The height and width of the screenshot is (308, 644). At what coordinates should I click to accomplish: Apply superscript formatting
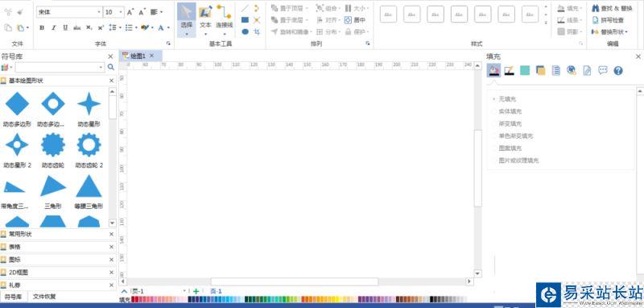[101, 28]
